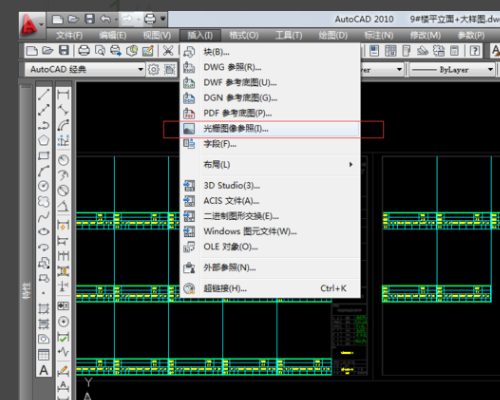Select the Center Mark dimension tool
The height and width of the screenshot is (400, 500).
[x=63, y=322]
